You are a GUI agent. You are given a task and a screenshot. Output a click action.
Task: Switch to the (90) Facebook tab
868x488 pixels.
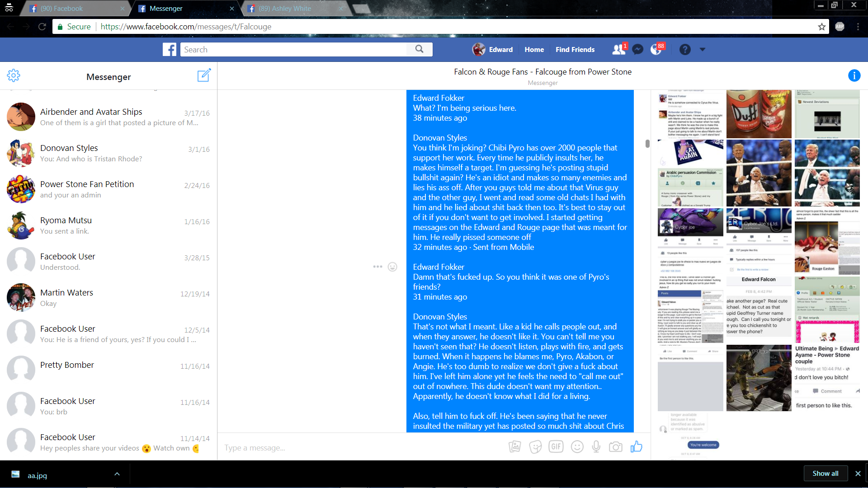75,9
